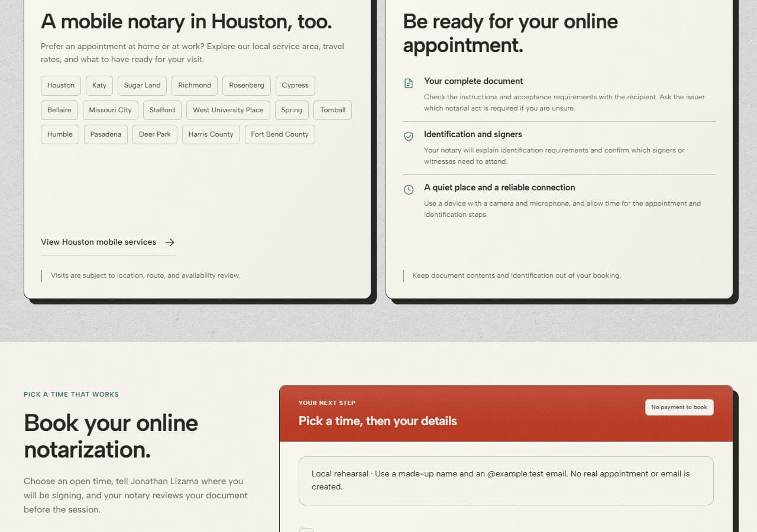The image size is (757, 532).
Task: Click the document icon beside Your complete document
Action: coord(408,83)
